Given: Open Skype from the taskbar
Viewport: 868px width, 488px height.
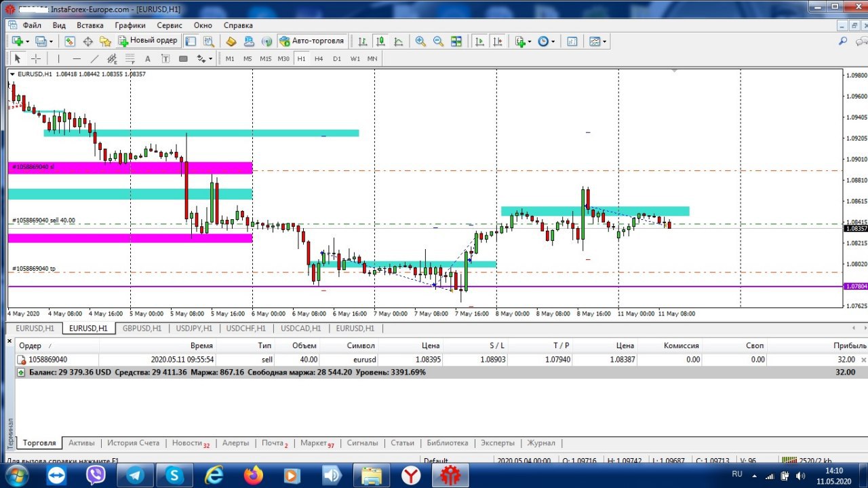Looking at the screenshot, I should (174, 475).
